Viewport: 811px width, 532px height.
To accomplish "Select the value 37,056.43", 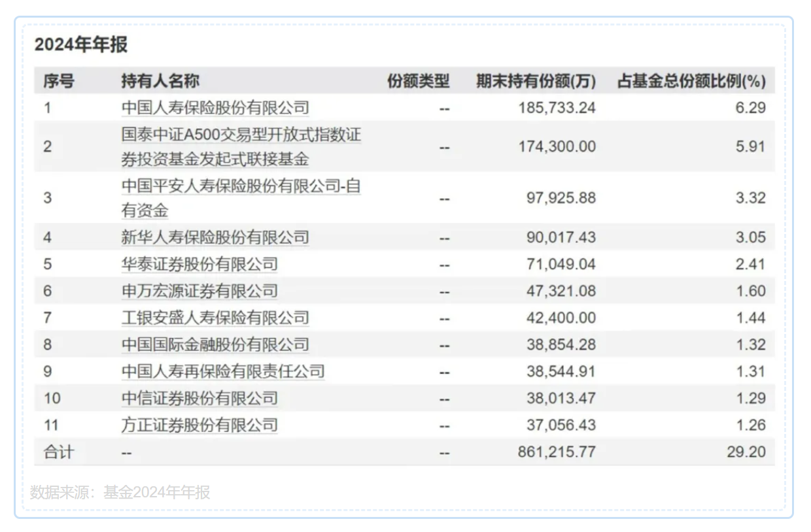I will coord(561,425).
